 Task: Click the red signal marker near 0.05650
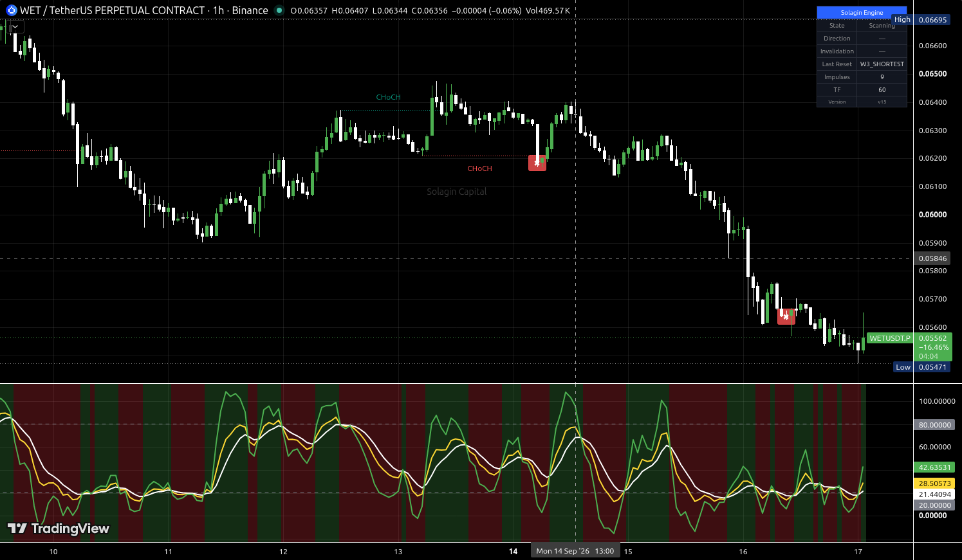tap(786, 316)
